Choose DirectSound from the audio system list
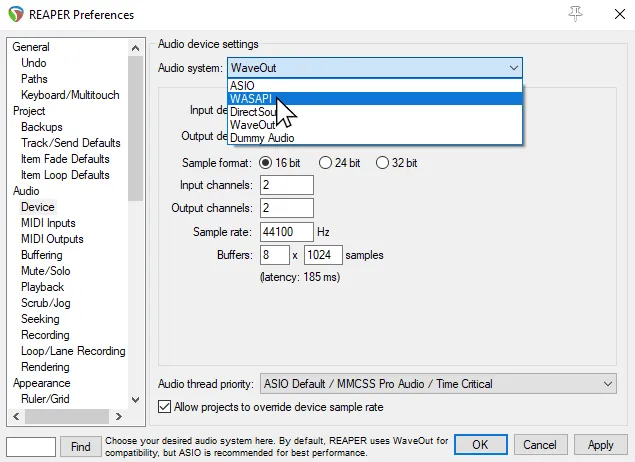Screen dimensions: 635x462 point(375,112)
